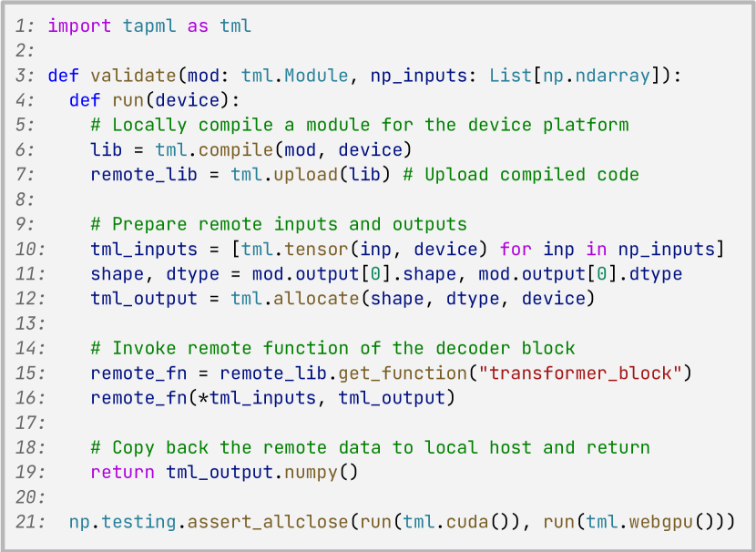Click the "List" type annotation
756x552 pixels.
tap(511, 76)
